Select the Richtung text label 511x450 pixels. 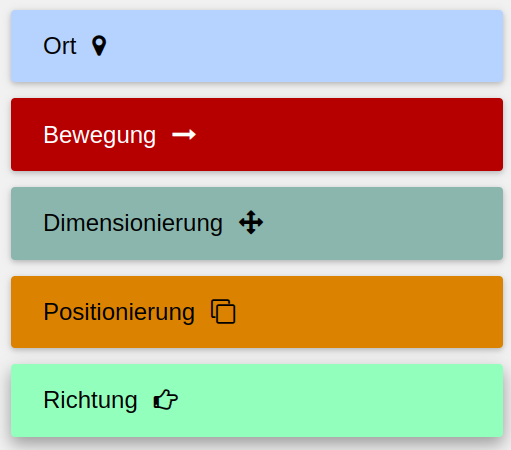[x=90, y=400]
